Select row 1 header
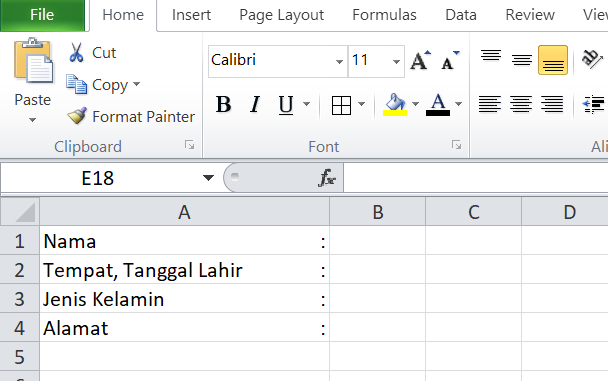Screen dimensions: 608x381 [20, 240]
